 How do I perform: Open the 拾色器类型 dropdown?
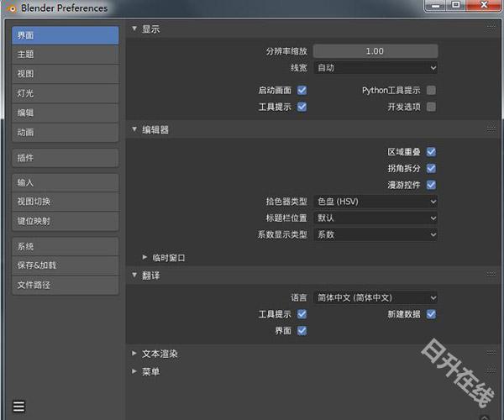[375, 202]
